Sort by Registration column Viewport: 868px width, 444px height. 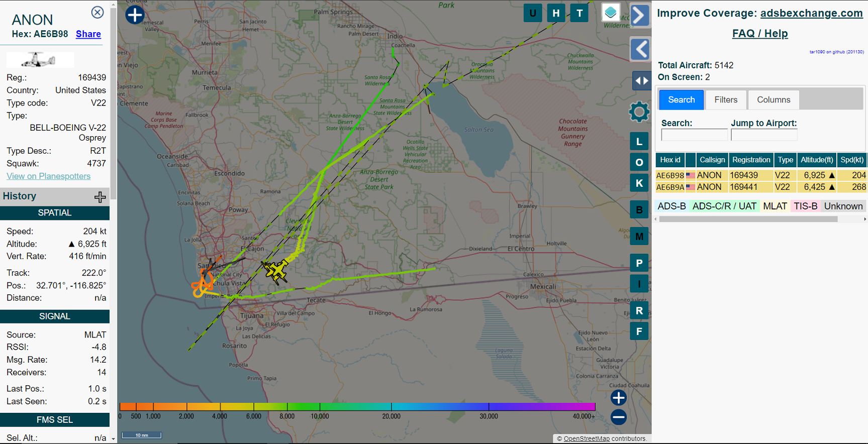(751, 160)
